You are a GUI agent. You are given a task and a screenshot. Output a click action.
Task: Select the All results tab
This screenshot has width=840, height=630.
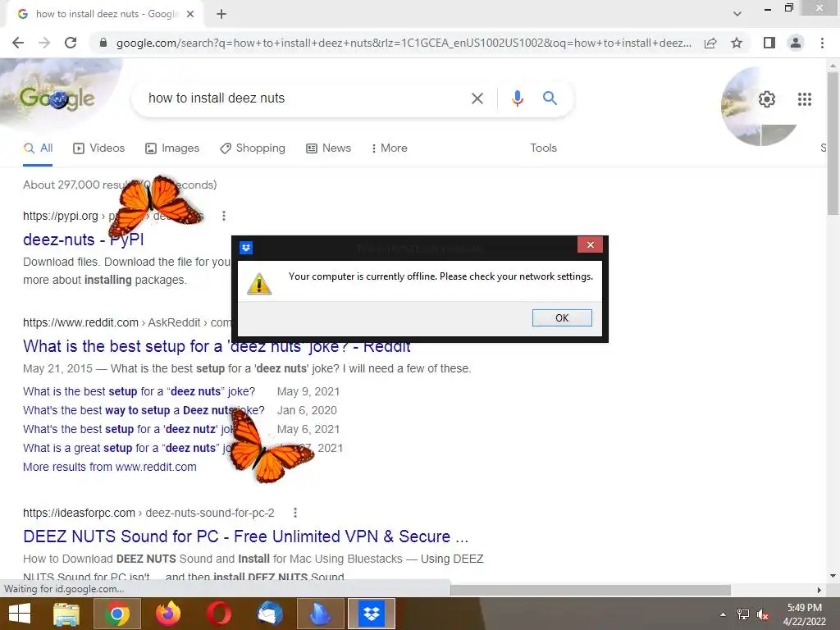click(38, 148)
